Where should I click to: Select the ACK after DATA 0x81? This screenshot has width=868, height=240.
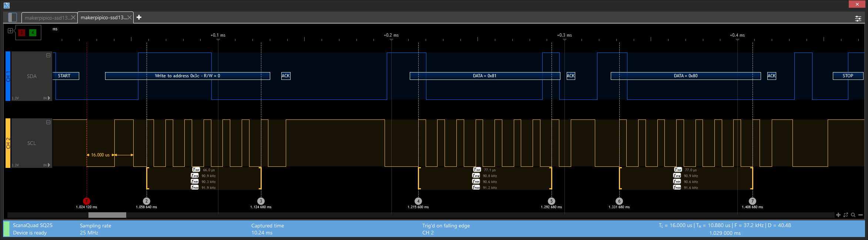[x=571, y=76]
